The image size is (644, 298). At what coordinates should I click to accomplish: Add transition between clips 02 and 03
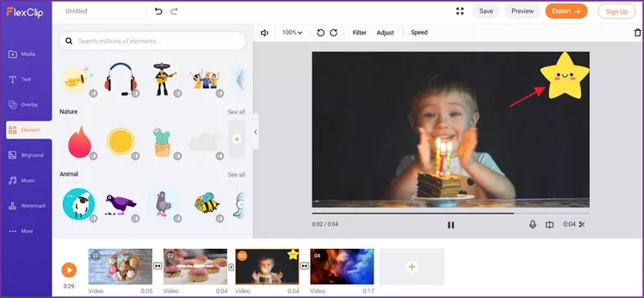point(231,267)
